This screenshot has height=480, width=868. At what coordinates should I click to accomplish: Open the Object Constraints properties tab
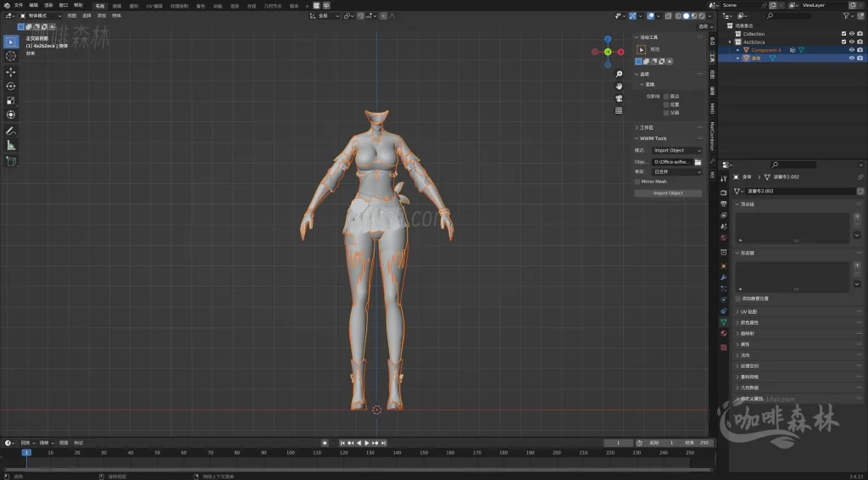coord(724,310)
